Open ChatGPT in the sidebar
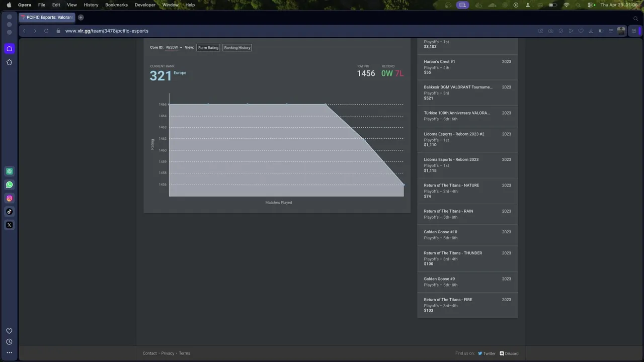Viewport: 644px width, 362px height. (9, 171)
